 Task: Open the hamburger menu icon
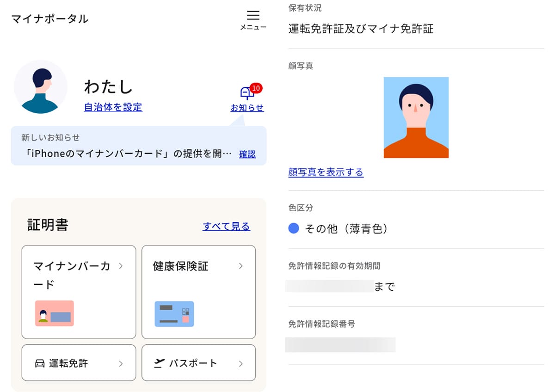[253, 15]
